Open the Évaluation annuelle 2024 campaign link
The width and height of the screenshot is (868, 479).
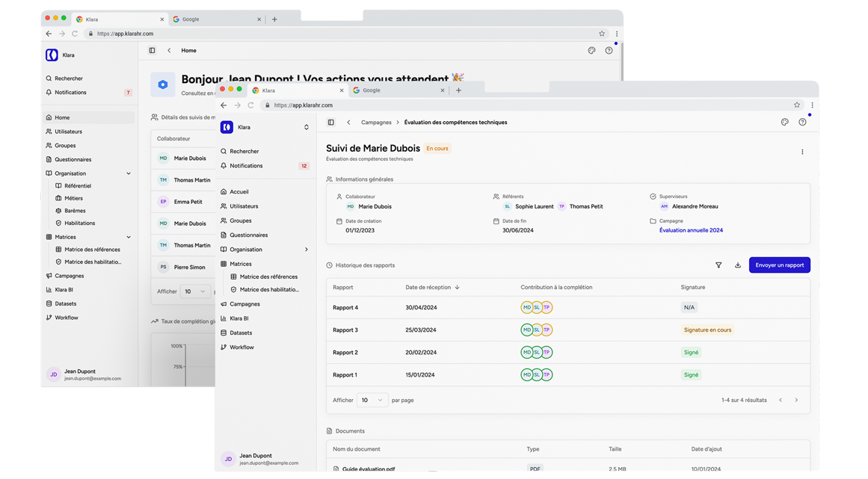click(x=691, y=231)
